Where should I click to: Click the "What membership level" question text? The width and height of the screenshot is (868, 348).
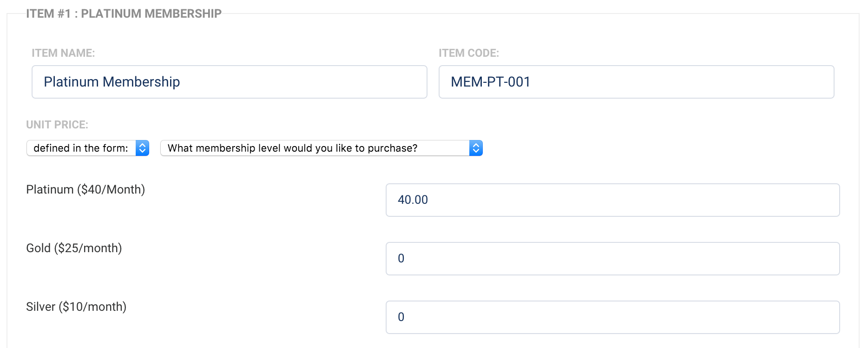pyautogui.click(x=292, y=148)
